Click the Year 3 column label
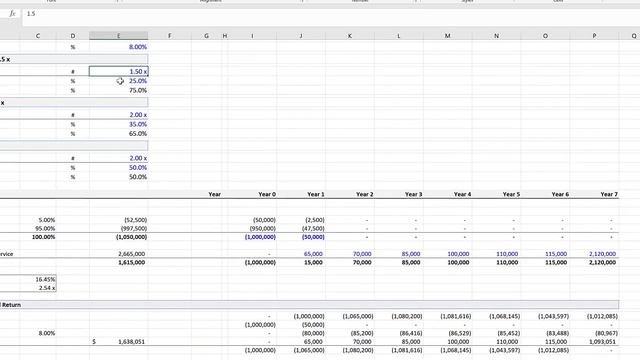 pos(413,194)
